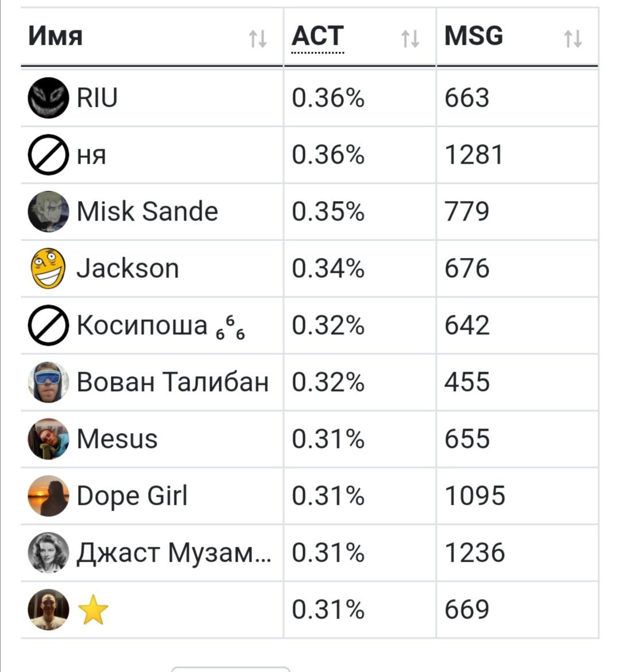Click the yellow star emoji name
The height and width of the screenshot is (672, 620).
(93, 609)
